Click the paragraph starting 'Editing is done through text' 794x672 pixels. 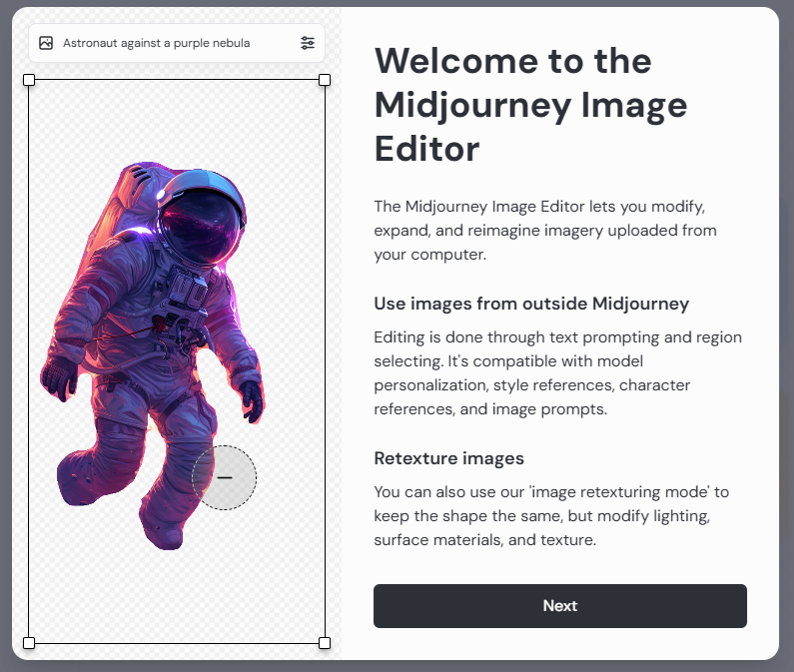point(557,373)
